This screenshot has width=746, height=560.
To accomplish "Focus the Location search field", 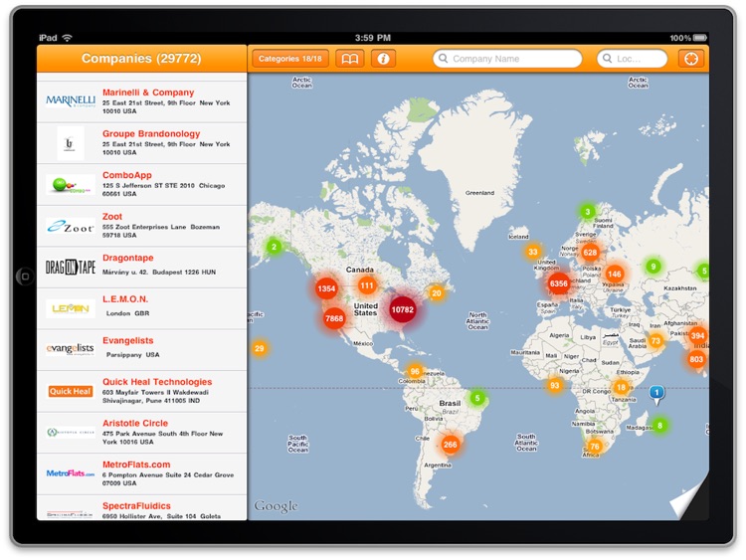I will (x=632, y=59).
